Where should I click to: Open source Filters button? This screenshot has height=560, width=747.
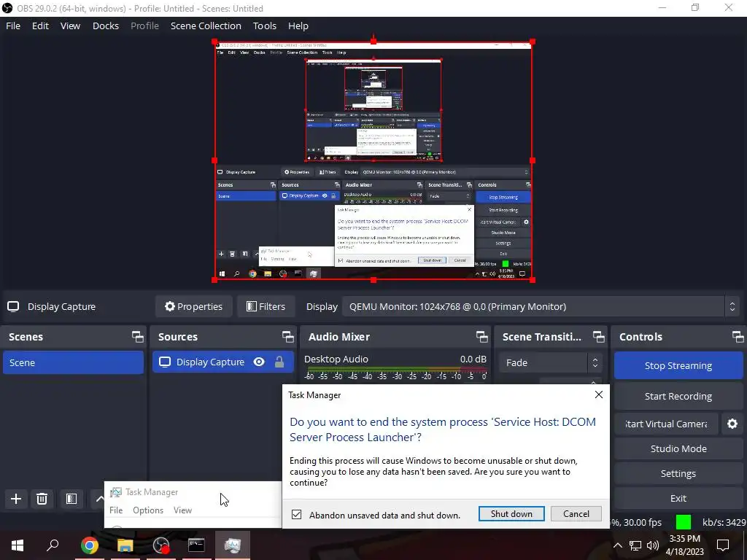point(266,307)
